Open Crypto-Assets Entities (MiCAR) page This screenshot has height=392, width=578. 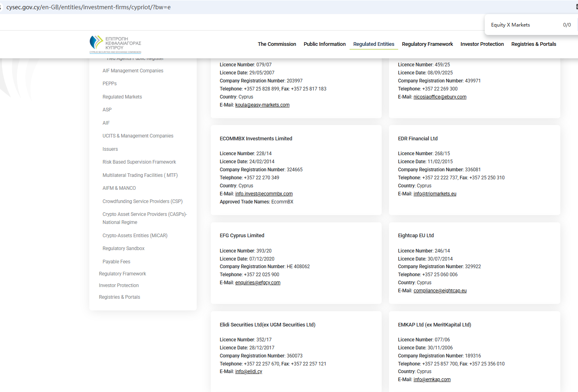tap(135, 236)
